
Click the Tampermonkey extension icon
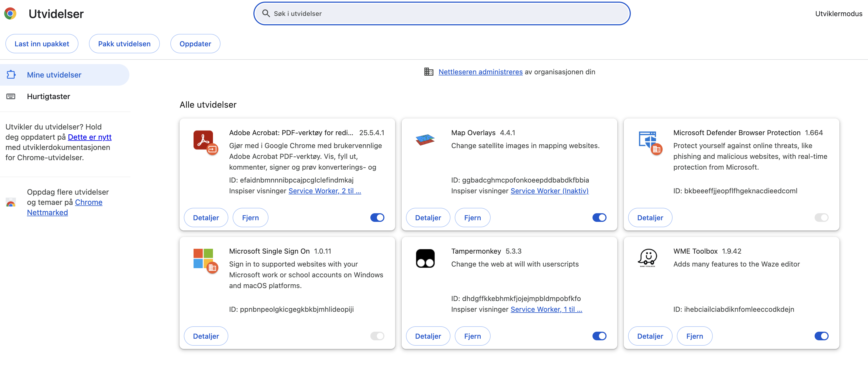click(425, 258)
